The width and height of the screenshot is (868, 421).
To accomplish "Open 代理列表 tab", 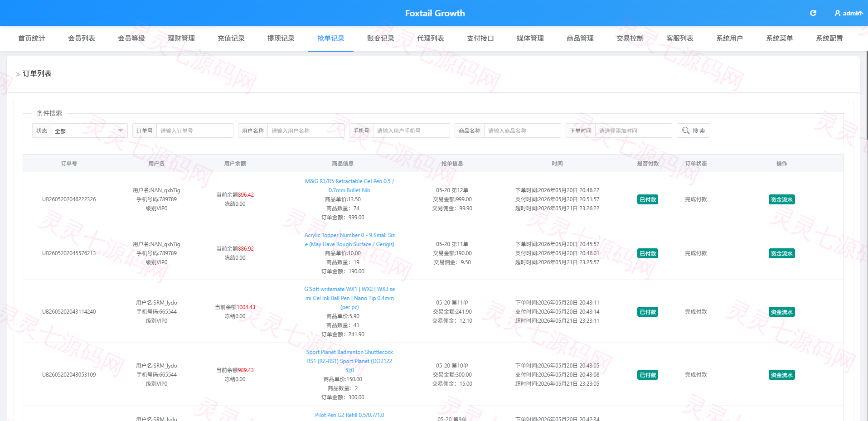I will (x=431, y=39).
